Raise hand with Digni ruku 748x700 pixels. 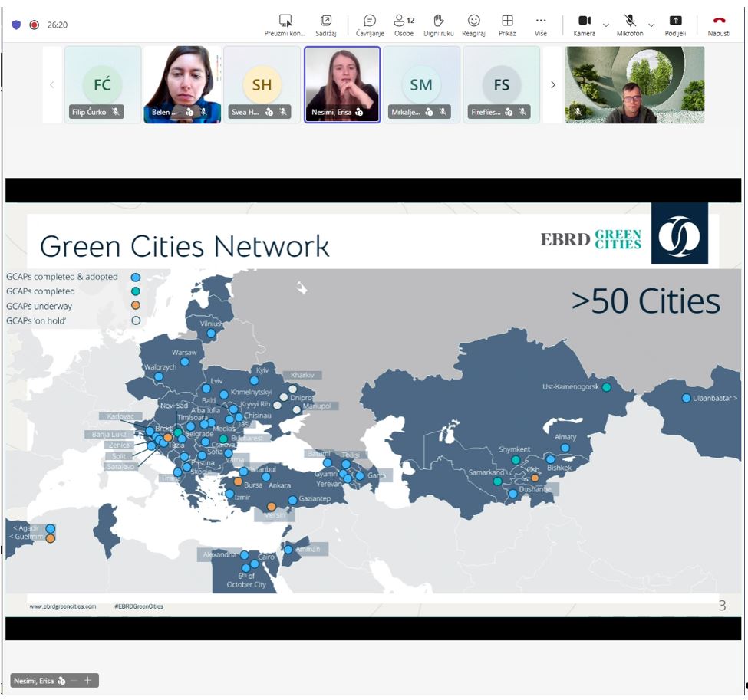(439, 25)
